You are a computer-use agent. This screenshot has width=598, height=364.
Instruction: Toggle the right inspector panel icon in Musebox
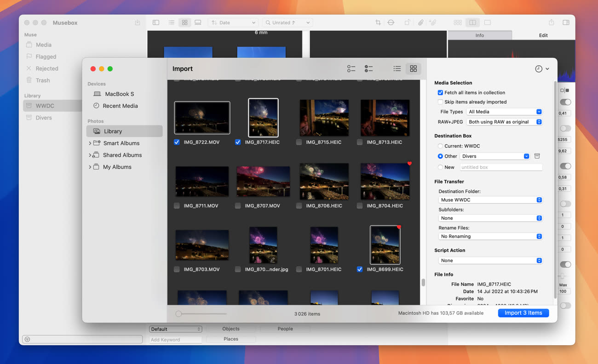coord(566,23)
